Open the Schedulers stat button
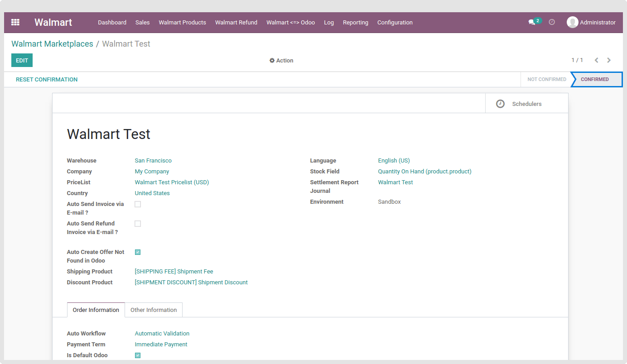Image resolution: width=627 pixels, height=364 pixels. click(x=526, y=104)
